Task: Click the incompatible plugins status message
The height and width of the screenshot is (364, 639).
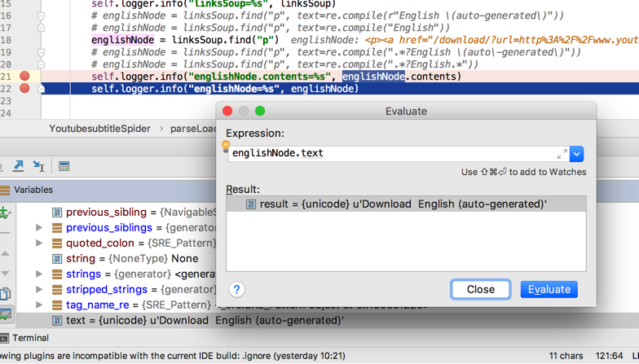Action: tap(173, 356)
